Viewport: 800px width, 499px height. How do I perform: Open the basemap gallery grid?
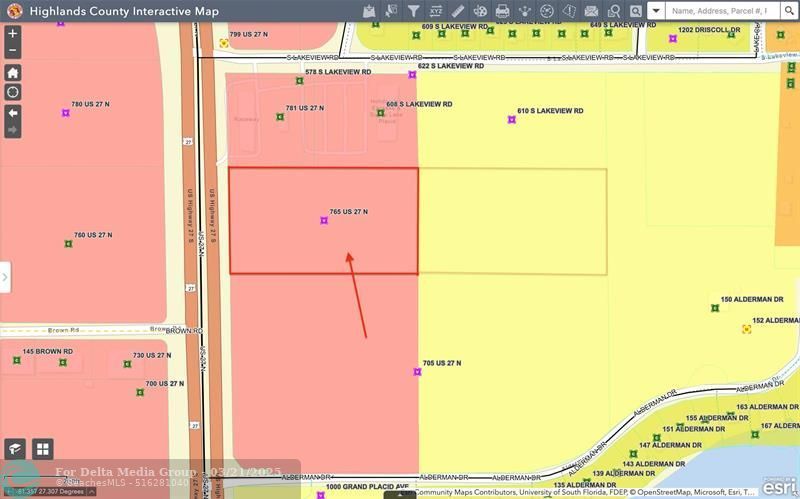[43, 449]
